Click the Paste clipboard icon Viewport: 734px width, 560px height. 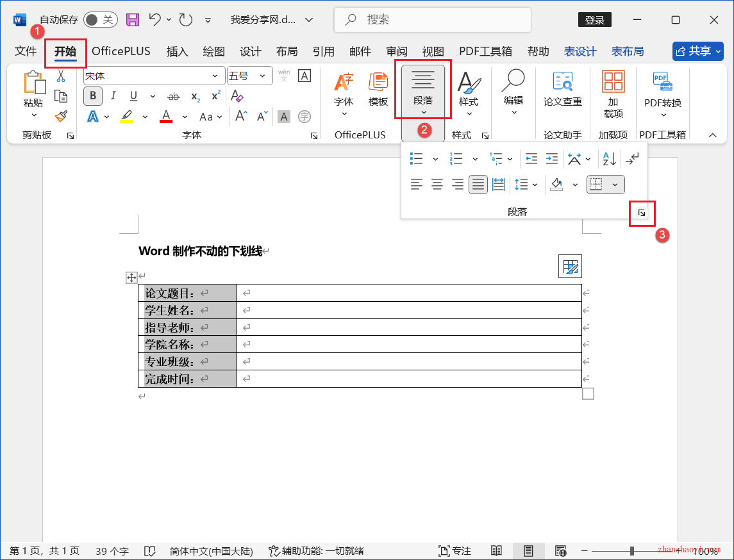coord(34,83)
